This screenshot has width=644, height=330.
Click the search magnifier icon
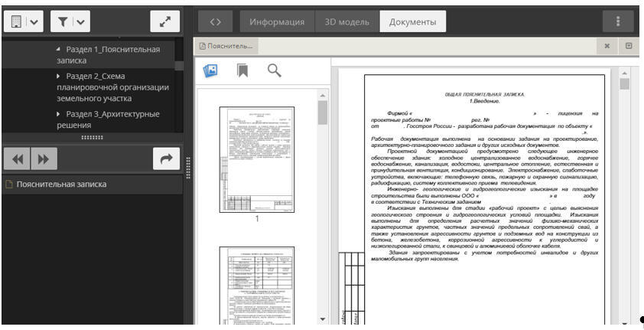point(274,70)
